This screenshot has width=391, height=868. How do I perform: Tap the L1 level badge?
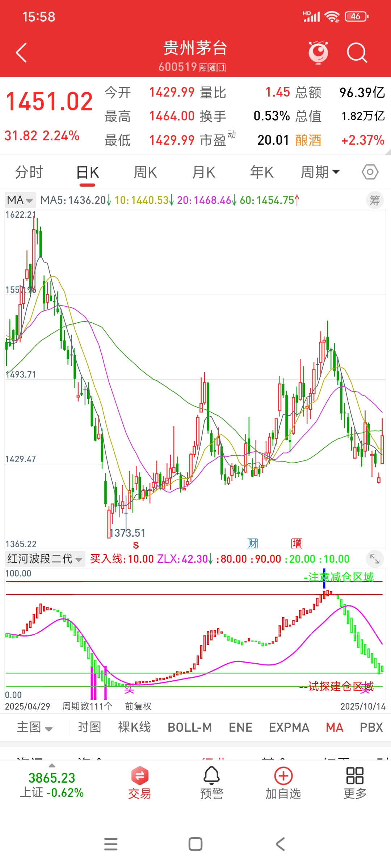coord(221,68)
